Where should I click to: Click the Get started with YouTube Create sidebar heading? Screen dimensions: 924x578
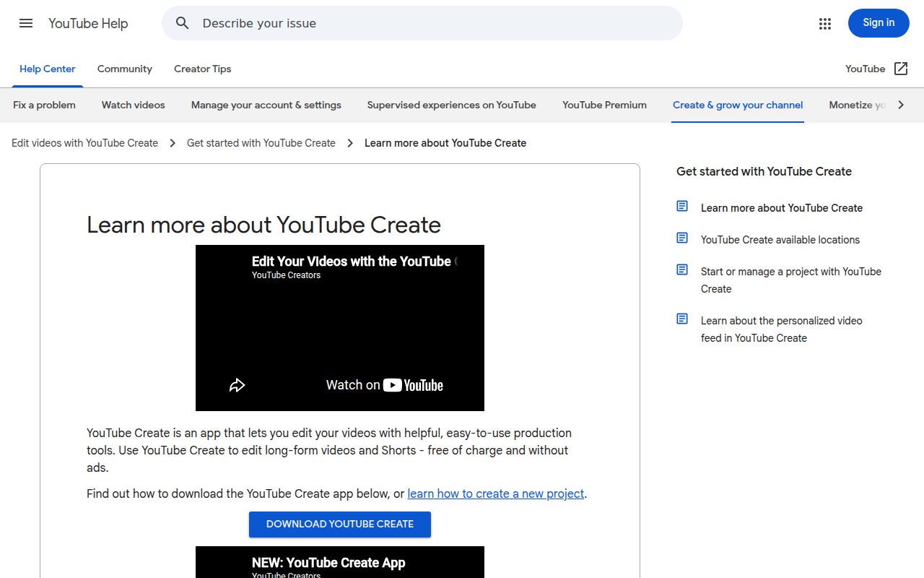(764, 171)
